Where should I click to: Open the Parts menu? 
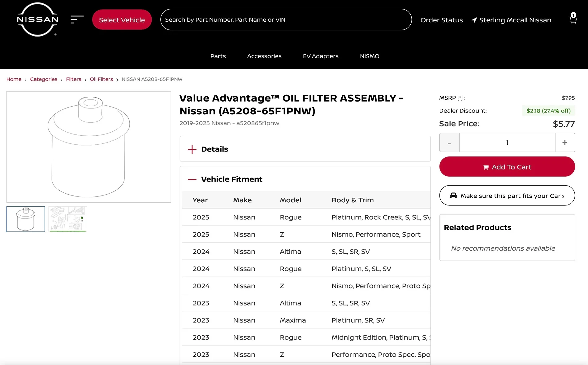click(218, 56)
